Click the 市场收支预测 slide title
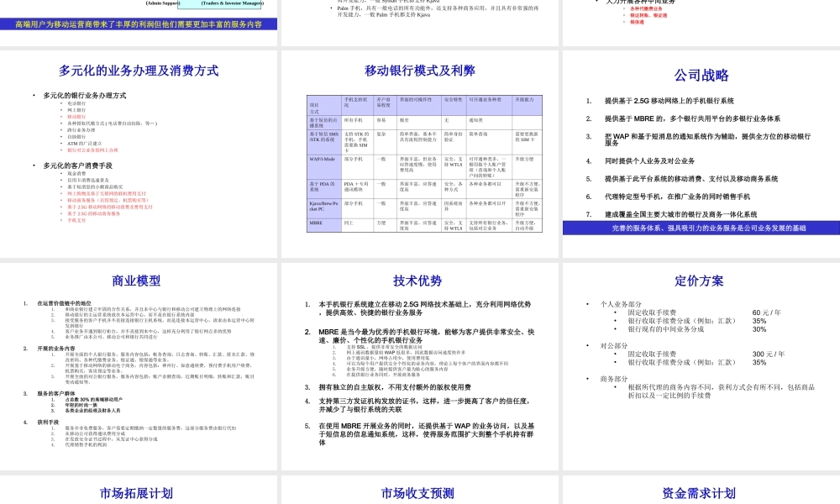840x504 pixels. point(417,493)
